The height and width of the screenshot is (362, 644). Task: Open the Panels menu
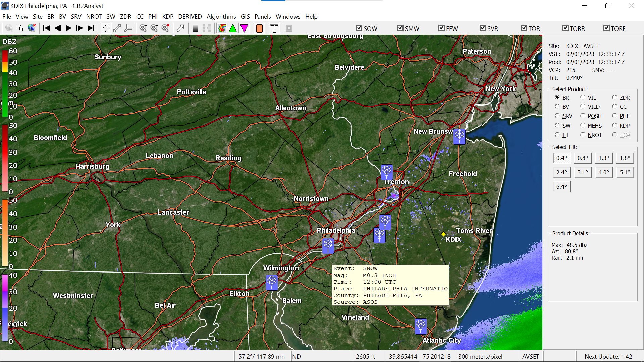point(263,17)
